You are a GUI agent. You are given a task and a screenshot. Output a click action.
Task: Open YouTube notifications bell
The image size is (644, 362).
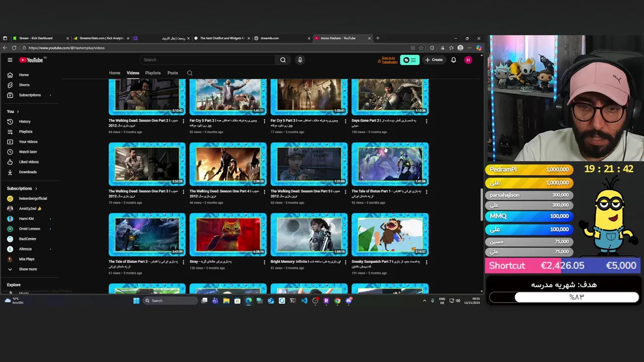click(453, 60)
